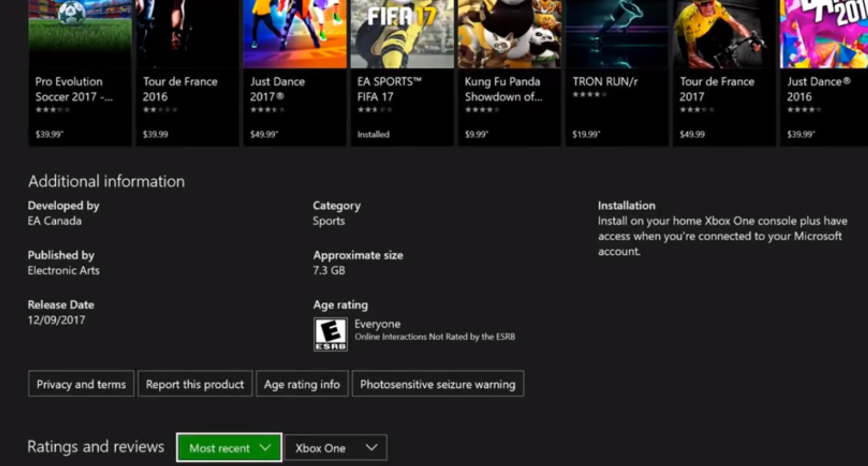Image resolution: width=868 pixels, height=466 pixels.
Task: Select the Tour de France 2016 cover art
Action: tap(187, 34)
